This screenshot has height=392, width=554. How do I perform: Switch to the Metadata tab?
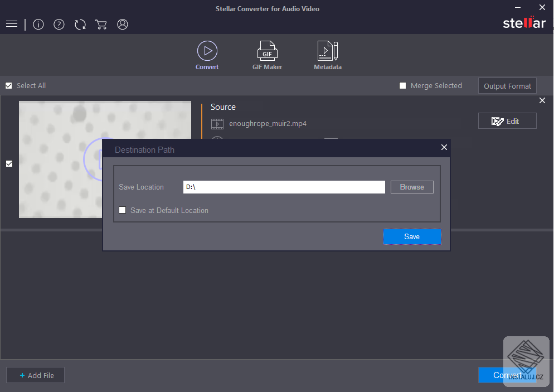(327, 55)
